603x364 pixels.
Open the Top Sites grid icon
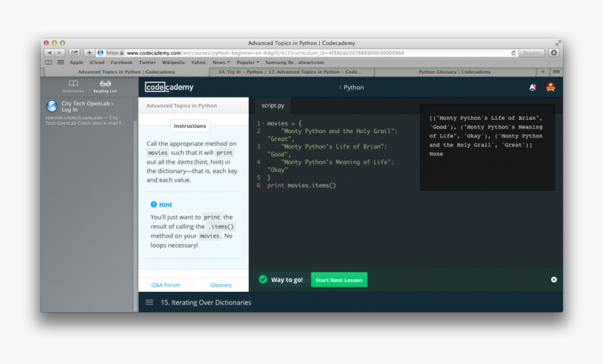[60, 62]
